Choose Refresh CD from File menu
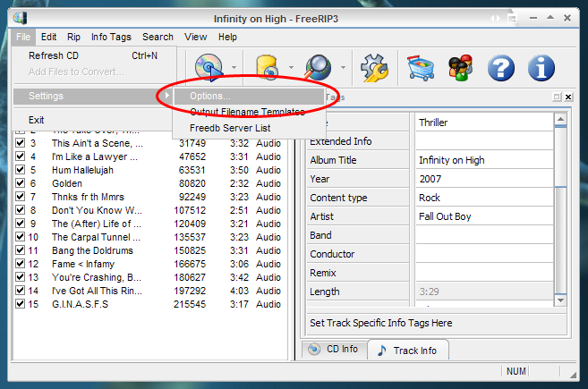 pyautogui.click(x=95, y=55)
